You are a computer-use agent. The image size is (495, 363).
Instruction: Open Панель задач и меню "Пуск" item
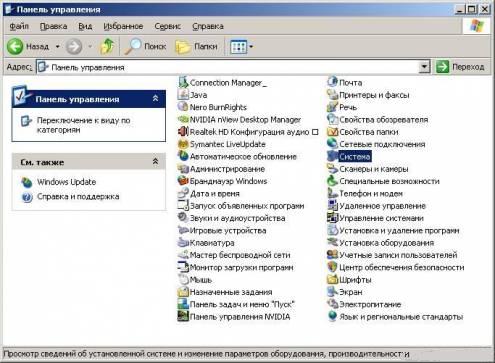coord(236,305)
